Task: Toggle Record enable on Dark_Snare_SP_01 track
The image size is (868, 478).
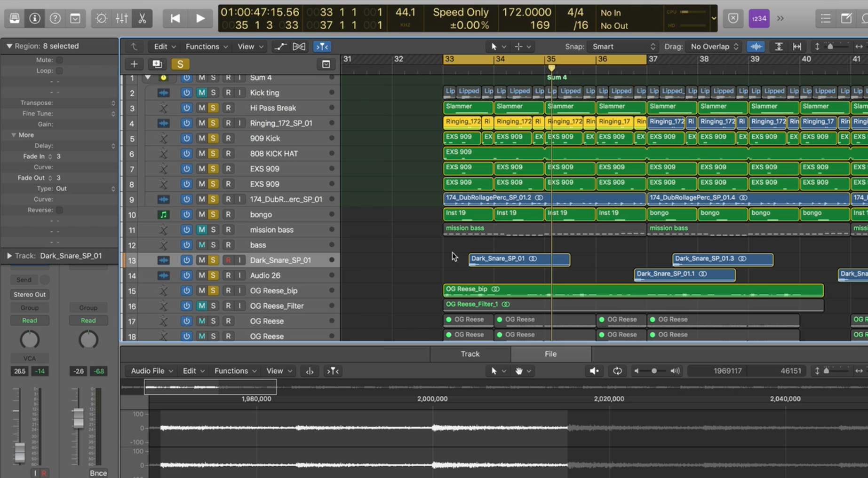Action: [228, 260]
